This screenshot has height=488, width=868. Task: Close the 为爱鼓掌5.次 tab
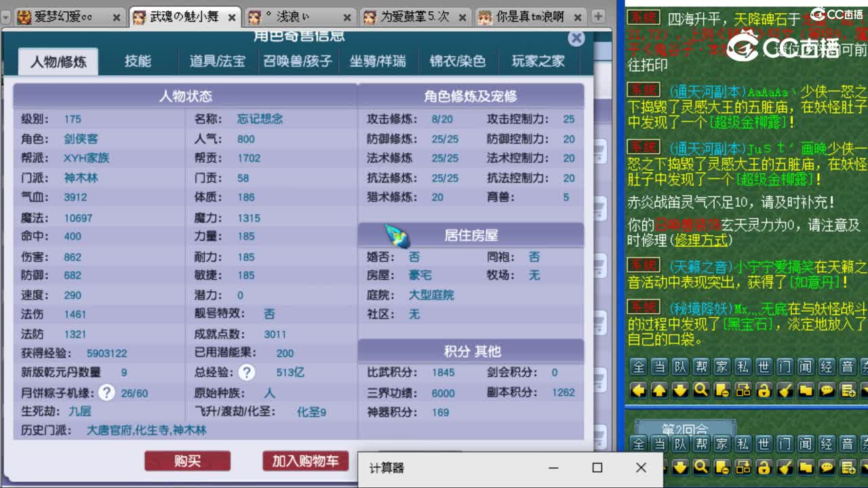[462, 18]
